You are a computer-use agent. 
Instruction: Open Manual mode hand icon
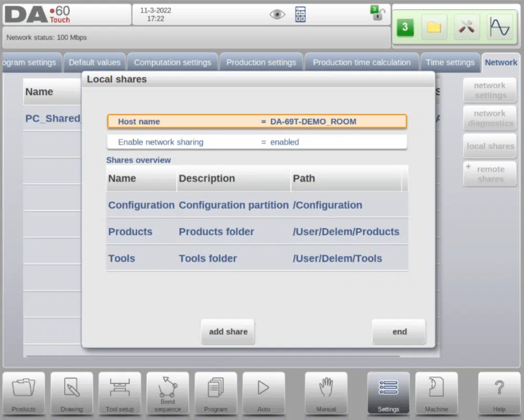pos(326,394)
